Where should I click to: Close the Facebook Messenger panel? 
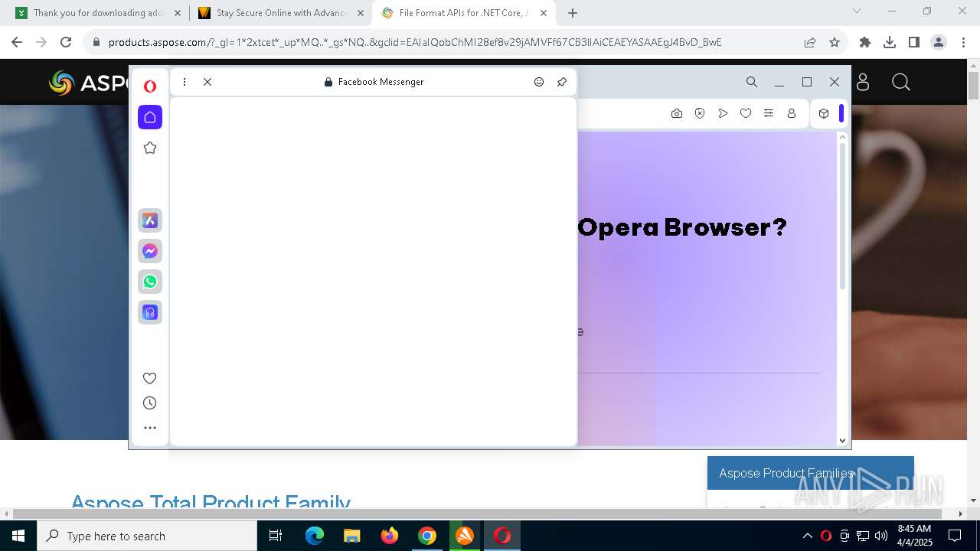pyautogui.click(x=207, y=82)
